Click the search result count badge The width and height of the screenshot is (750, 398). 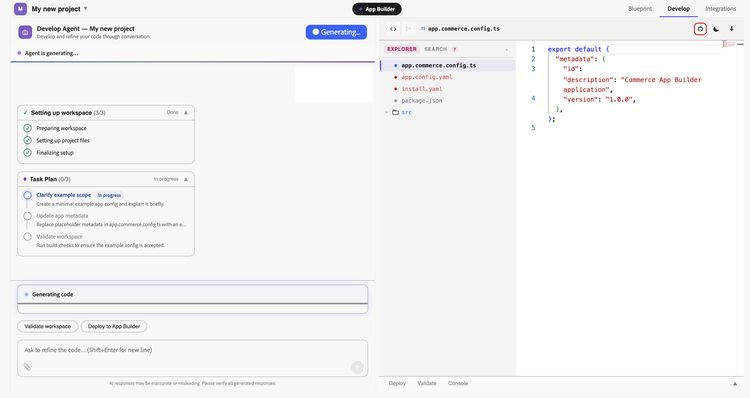[x=454, y=49]
